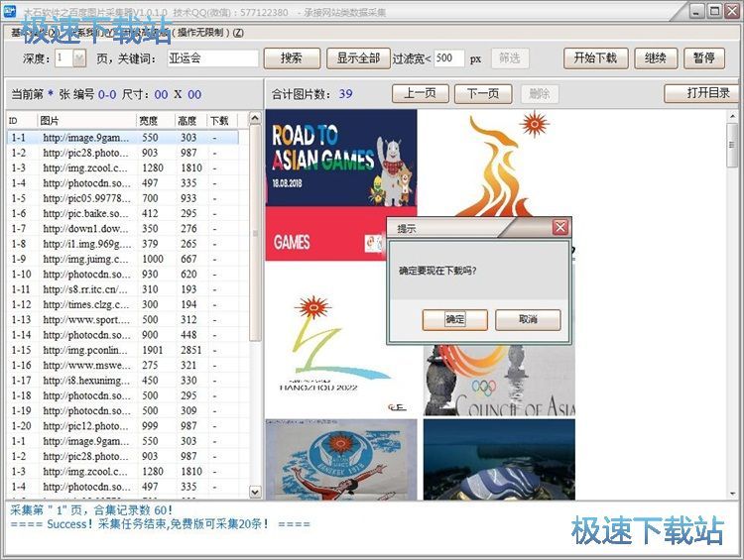Pause downloads with 暂停 button
Screen dimensions: 744x560
pyautogui.click(x=704, y=58)
